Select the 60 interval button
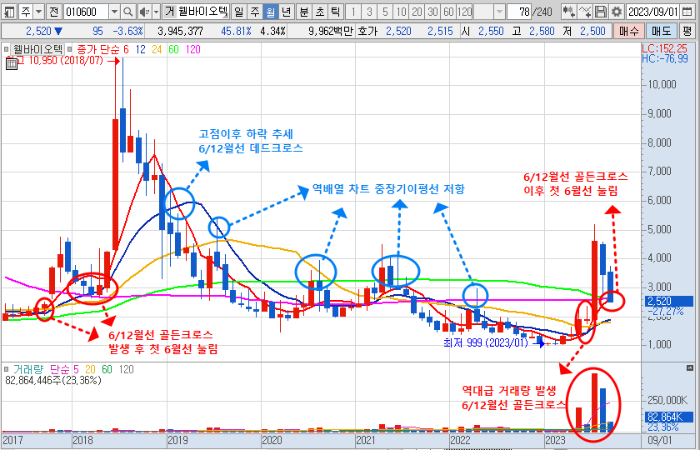This screenshot has width=700, height=450. coord(449,12)
